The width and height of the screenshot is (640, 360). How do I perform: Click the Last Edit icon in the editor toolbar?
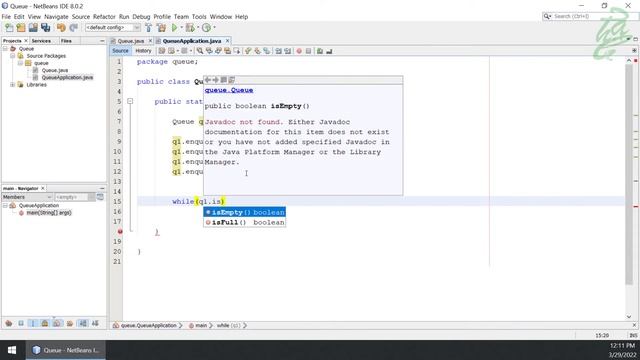[162, 51]
